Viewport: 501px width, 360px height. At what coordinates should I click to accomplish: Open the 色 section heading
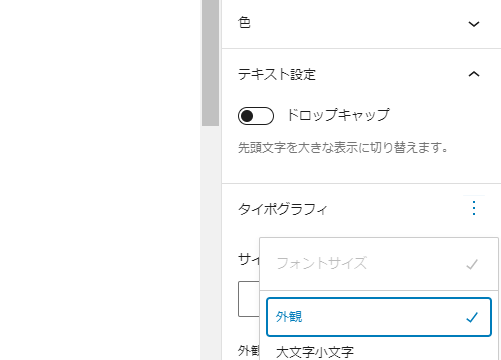coord(244,23)
